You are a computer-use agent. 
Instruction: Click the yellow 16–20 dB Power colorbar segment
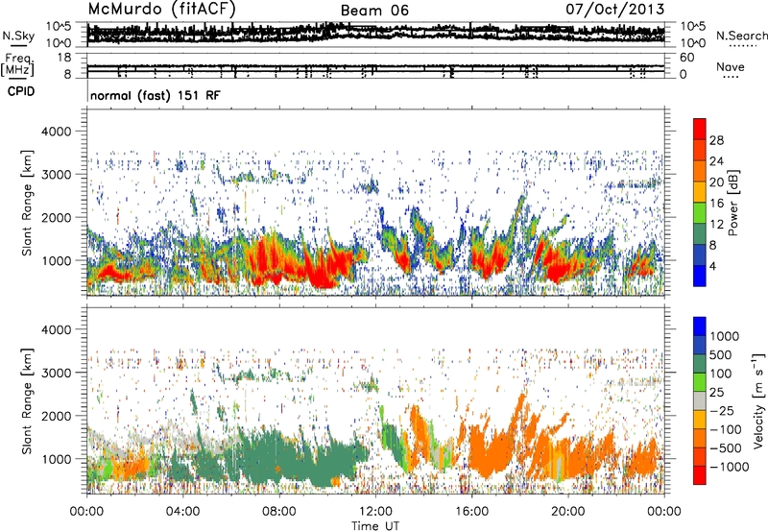click(700, 192)
